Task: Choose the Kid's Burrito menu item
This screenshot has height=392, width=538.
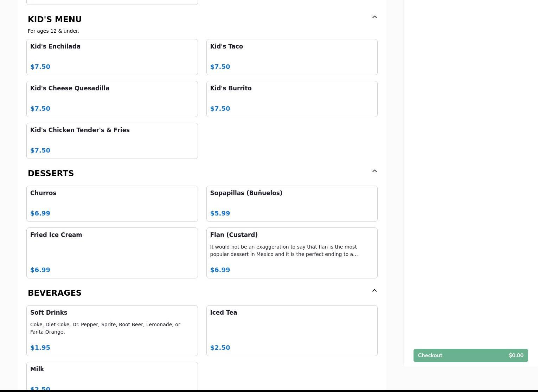Action: pyautogui.click(x=292, y=99)
